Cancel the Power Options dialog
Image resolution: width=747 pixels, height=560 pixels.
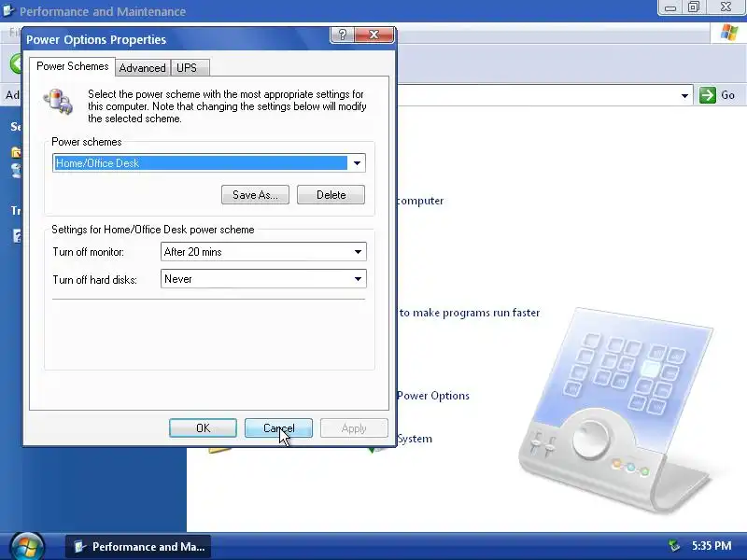coord(278,428)
